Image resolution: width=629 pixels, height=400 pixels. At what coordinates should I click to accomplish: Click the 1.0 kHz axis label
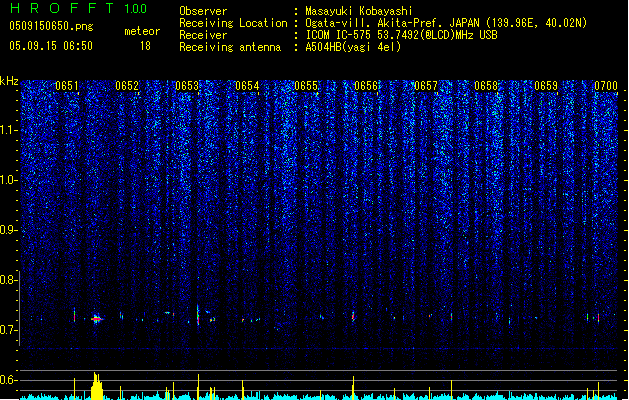pos(9,180)
